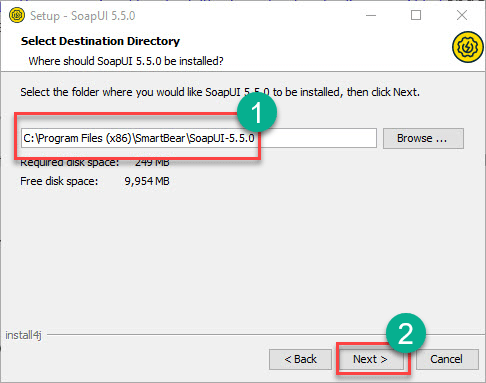The image size is (486, 383).
Task: Go to previous step with Back
Action: (x=300, y=359)
